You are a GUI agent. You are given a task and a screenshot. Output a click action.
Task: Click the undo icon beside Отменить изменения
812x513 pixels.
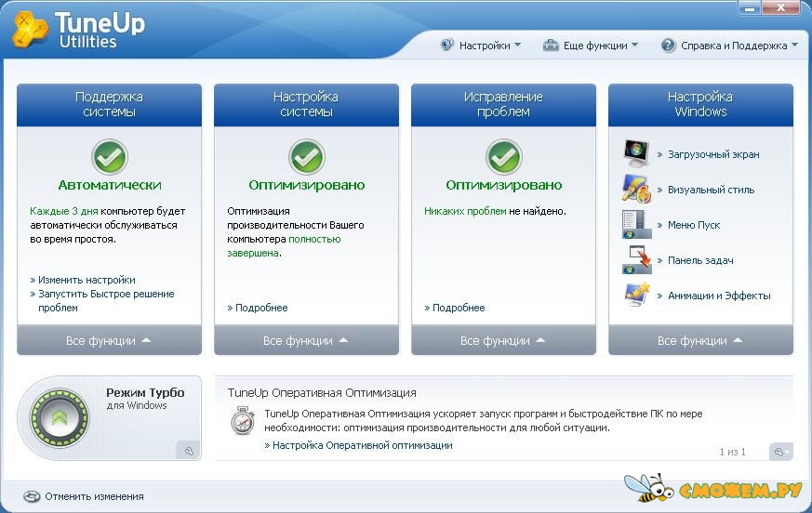[x=32, y=496]
